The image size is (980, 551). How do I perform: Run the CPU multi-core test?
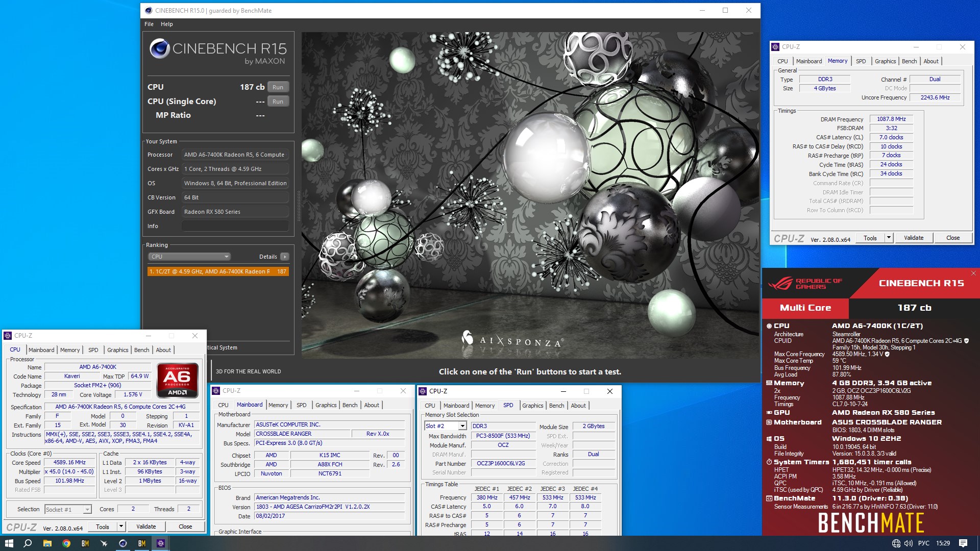tap(278, 87)
